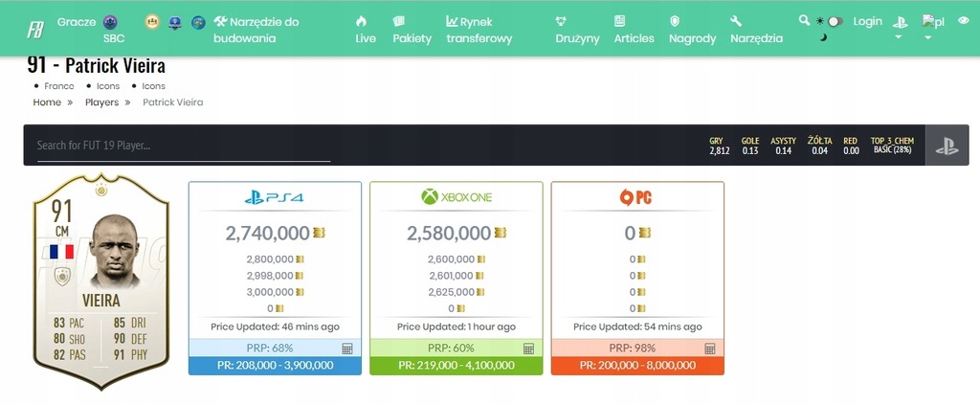Click PC PRP: 98% bar
This screenshot has width=980, height=405.
(637, 349)
